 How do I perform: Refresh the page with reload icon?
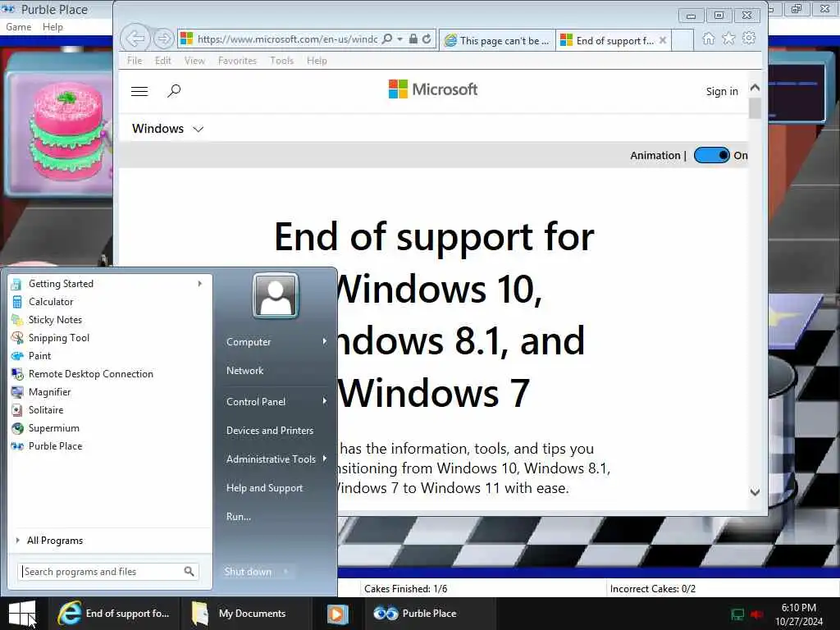coord(427,39)
